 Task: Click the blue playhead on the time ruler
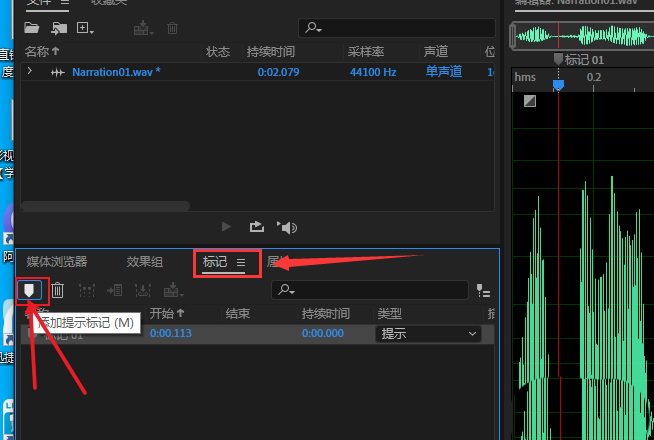click(559, 84)
